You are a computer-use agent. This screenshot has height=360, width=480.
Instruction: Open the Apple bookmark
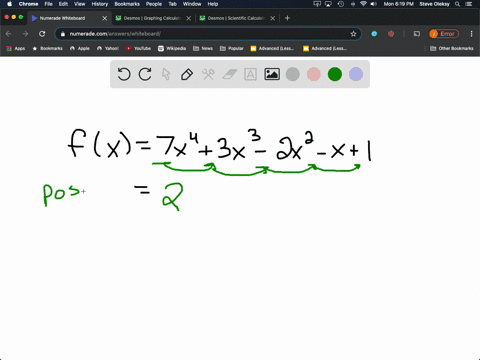[x=80, y=48]
